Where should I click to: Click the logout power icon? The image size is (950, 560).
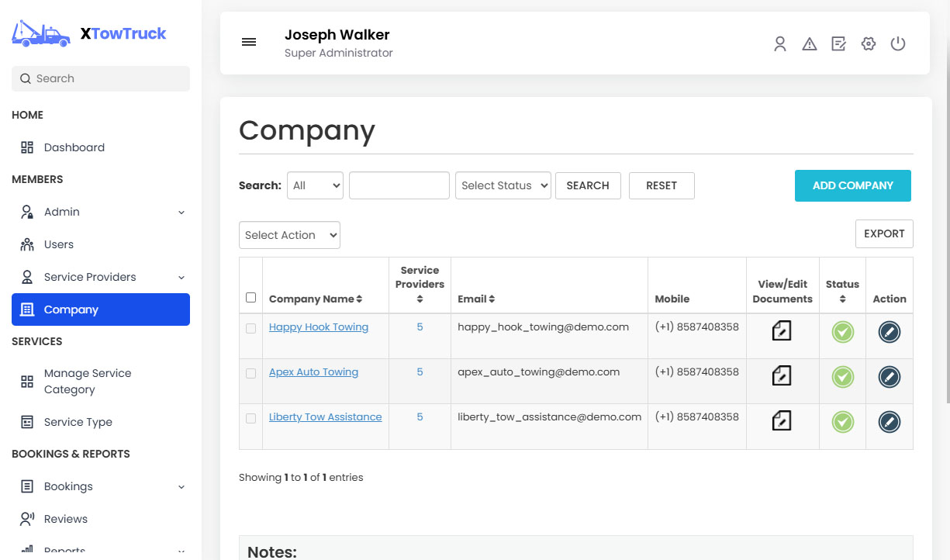pos(897,44)
